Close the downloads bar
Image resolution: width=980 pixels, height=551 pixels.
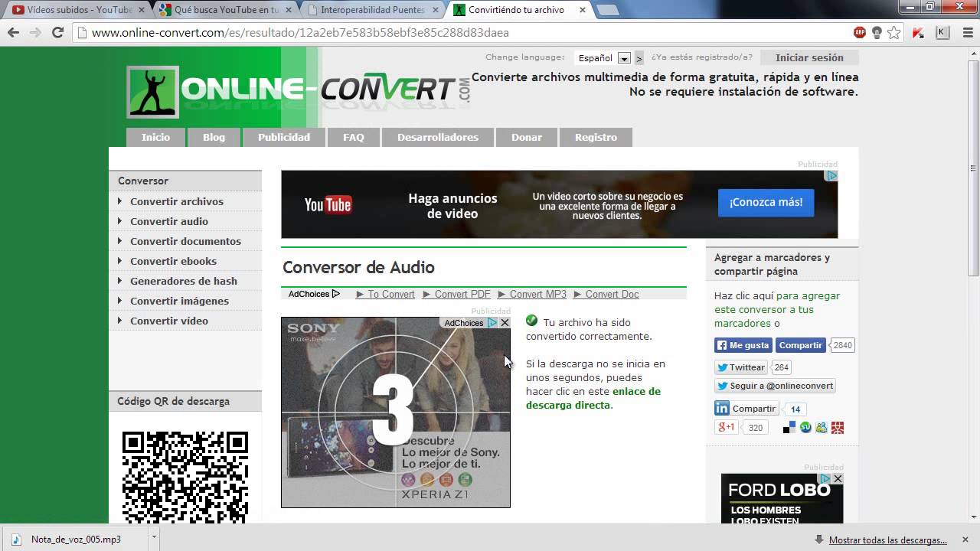966,540
